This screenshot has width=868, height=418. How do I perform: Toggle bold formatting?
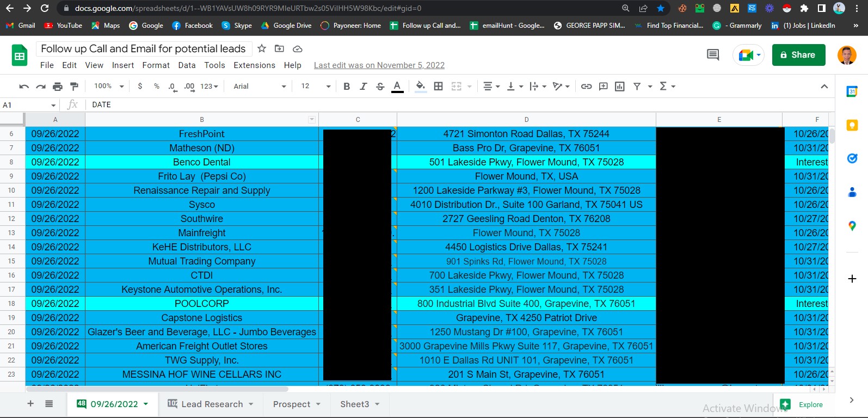click(x=347, y=87)
